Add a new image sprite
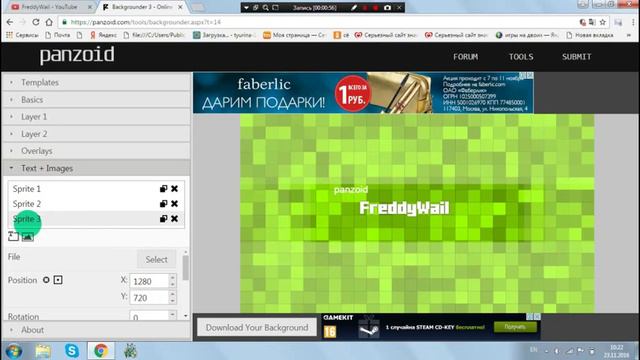640x360 pixels. click(27, 236)
